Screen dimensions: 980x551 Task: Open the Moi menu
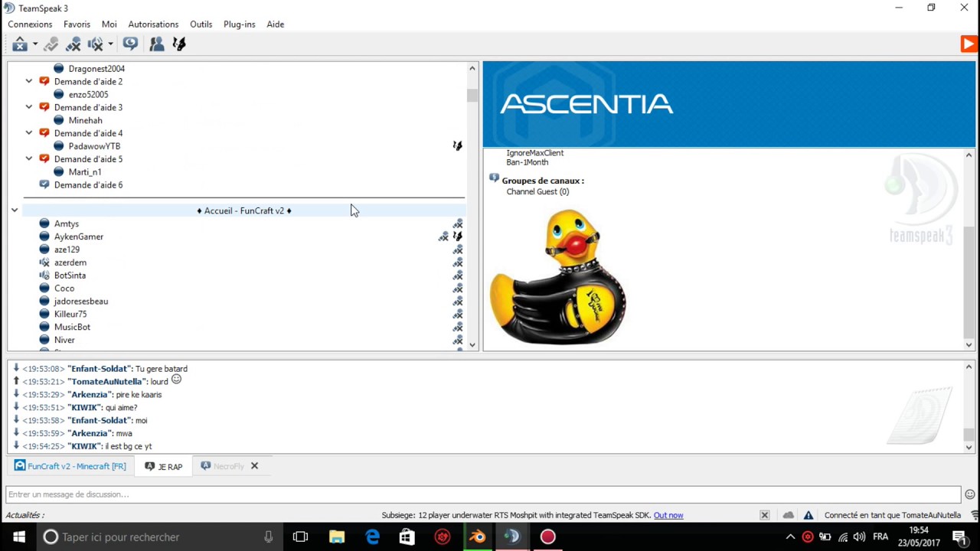[x=109, y=24]
